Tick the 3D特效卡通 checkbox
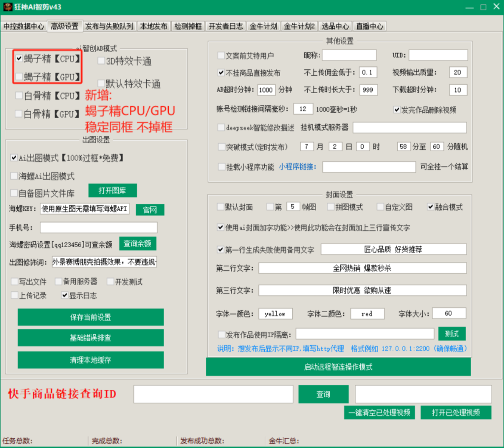The height and width of the screenshot is (448, 504). point(101,61)
